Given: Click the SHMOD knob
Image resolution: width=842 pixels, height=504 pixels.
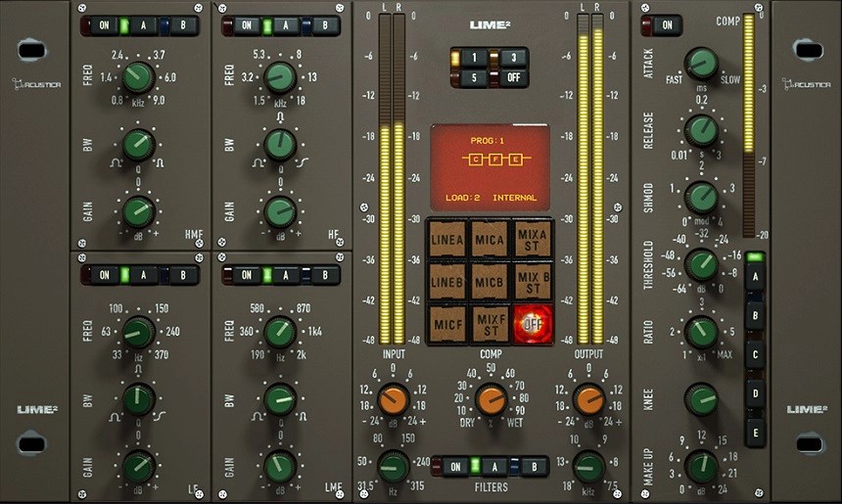Looking at the screenshot, I should pyautogui.click(x=701, y=197).
